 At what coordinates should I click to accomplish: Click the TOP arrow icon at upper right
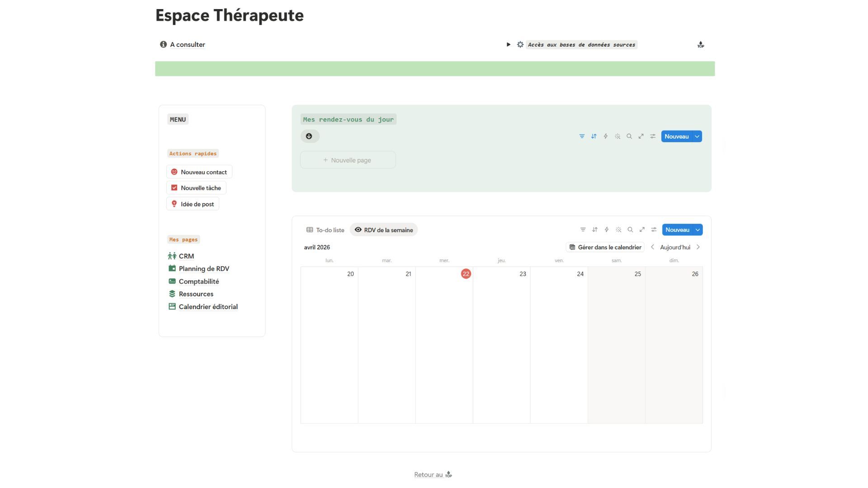(x=700, y=45)
